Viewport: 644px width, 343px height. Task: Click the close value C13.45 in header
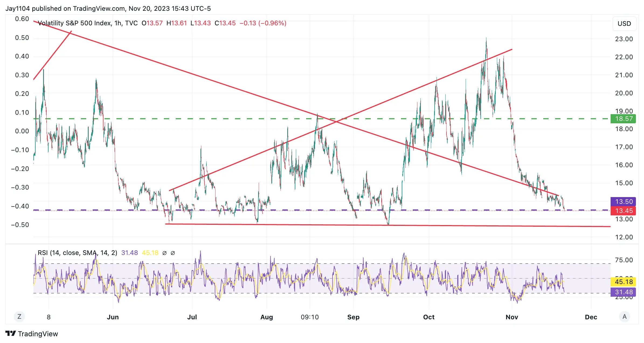(x=225, y=23)
